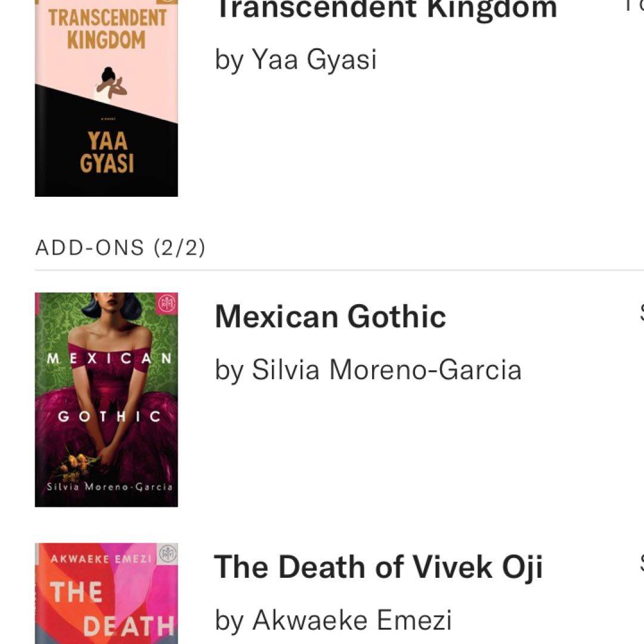Tap the seated woman illustration on Transcendent Kingdom cover
The image size is (644, 644).
tap(110, 83)
